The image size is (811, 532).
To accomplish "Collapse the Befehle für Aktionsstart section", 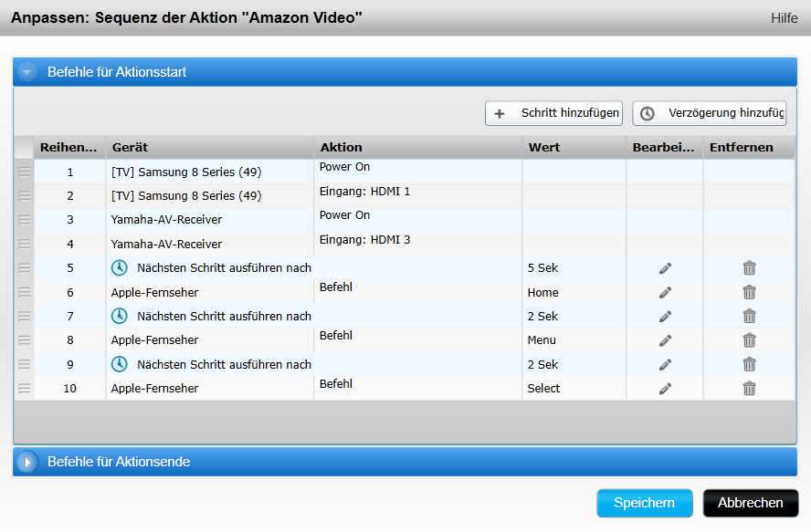I will click(x=26, y=72).
